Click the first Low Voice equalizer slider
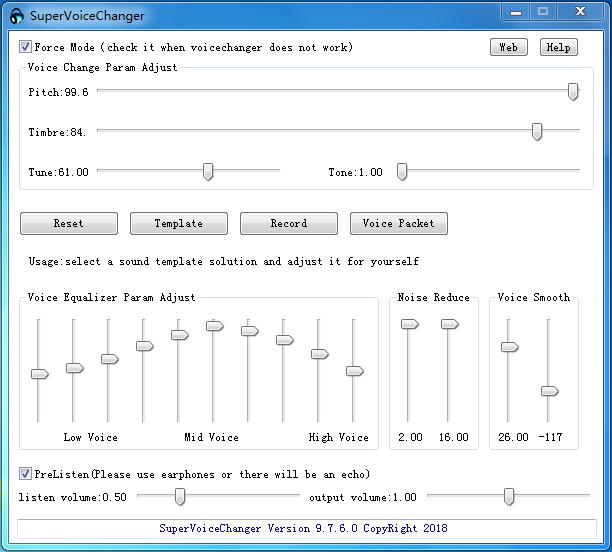 coord(39,374)
